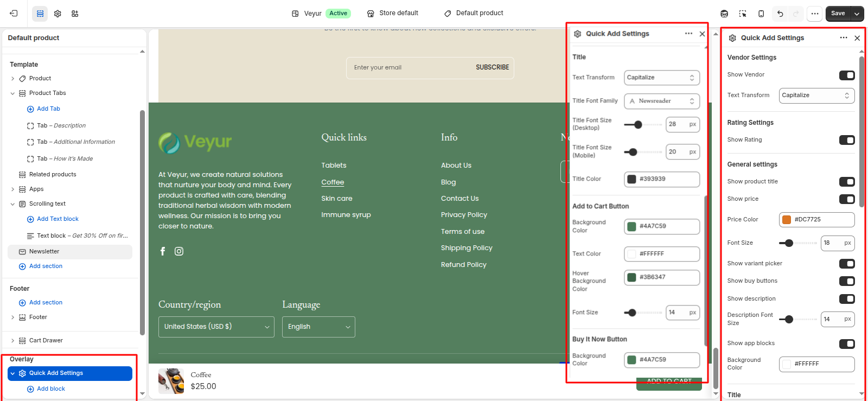Open Title Font Family Newsreader dropdown
Screen dimensions: 868x401
click(x=662, y=101)
